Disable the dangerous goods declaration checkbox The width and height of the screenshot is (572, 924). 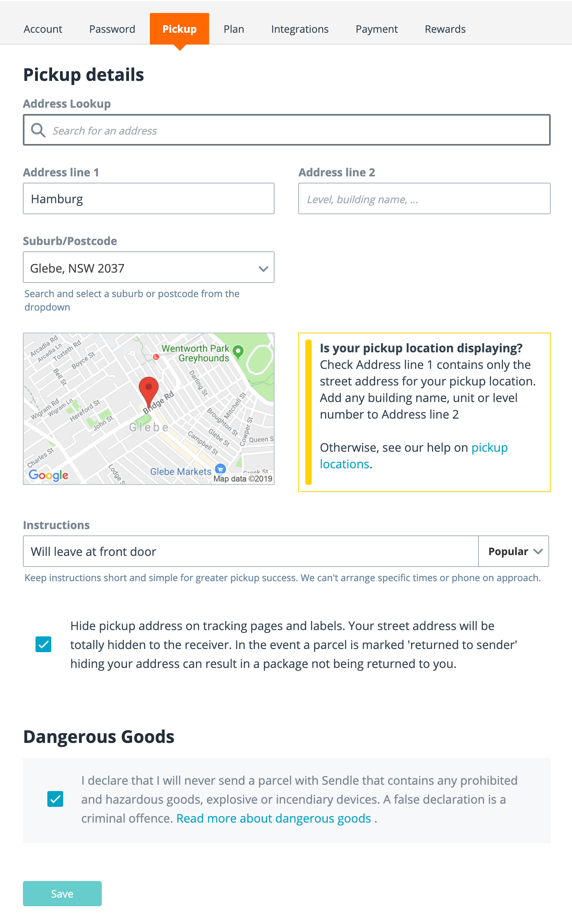(55, 799)
